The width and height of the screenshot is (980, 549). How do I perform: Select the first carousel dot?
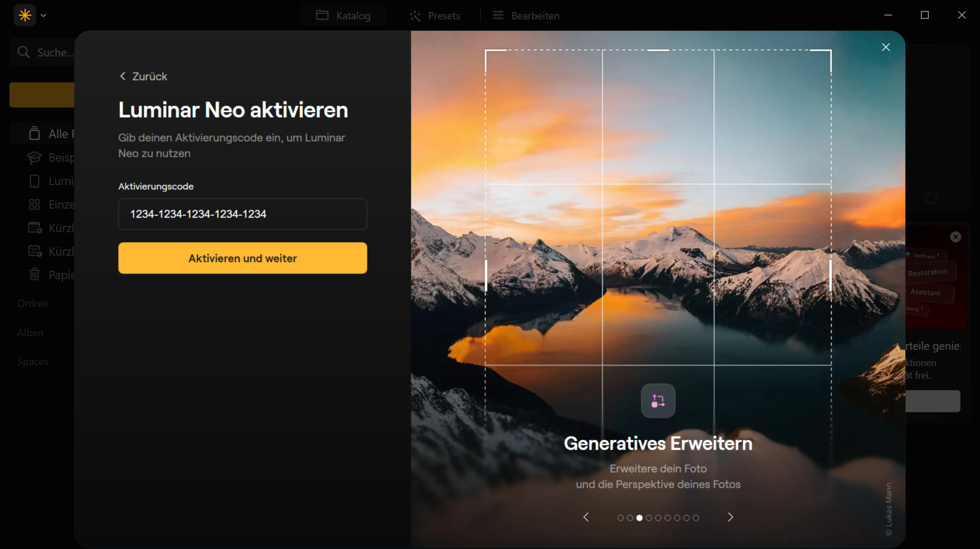[x=620, y=518]
